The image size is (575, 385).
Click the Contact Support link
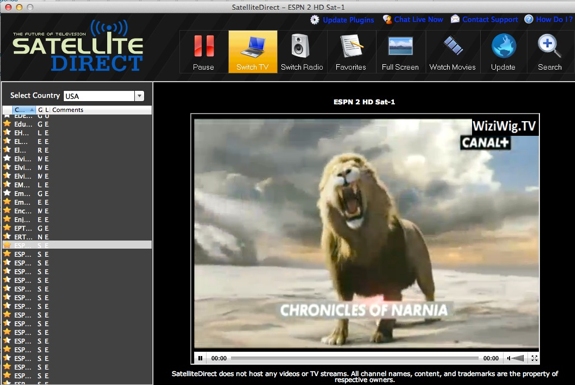[x=490, y=19]
